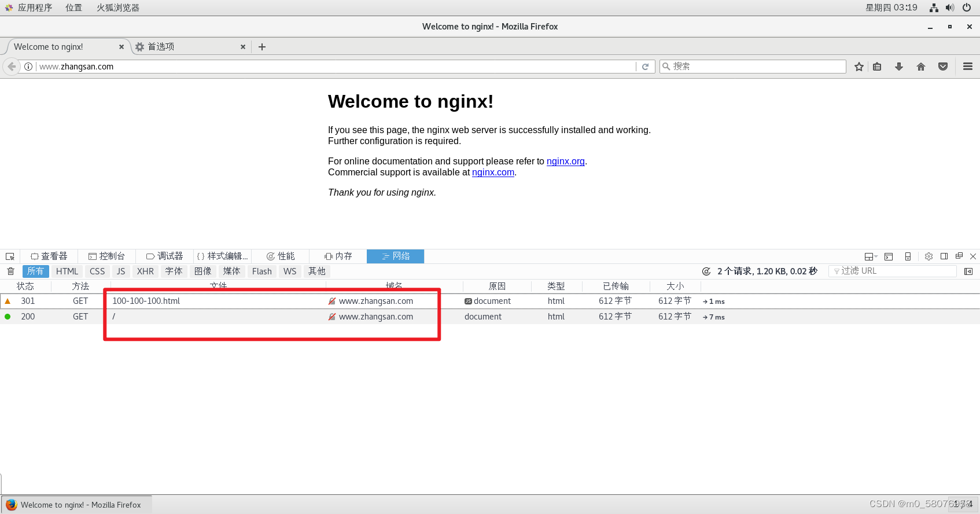Toggle the 其他 other filter
Image resolution: width=980 pixels, height=514 pixels.
coord(317,271)
